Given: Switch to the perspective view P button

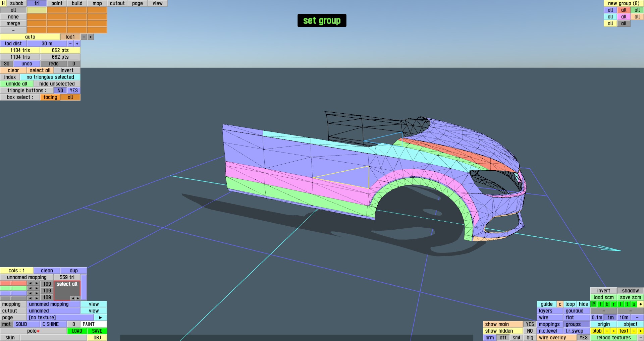Looking at the screenshot, I should (594, 304).
